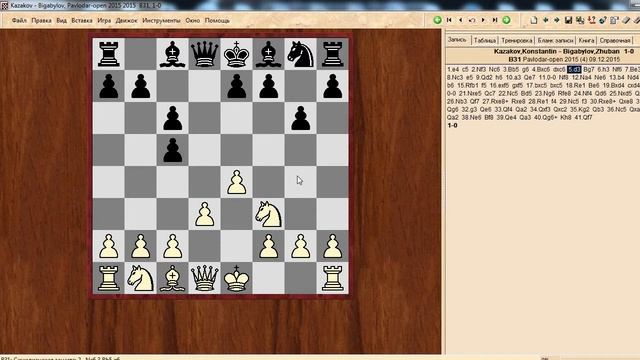Screen dimensions: 640x360
Task: Click the white king on e1
Action: click(x=237, y=278)
